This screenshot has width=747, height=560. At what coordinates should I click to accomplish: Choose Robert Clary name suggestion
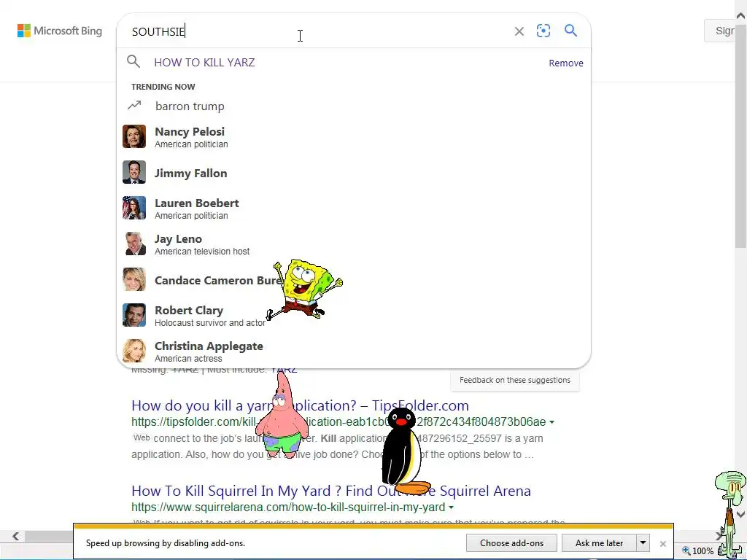click(x=189, y=310)
